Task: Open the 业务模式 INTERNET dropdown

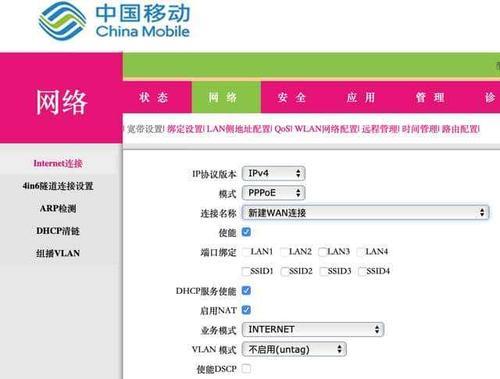Action: click(x=313, y=330)
